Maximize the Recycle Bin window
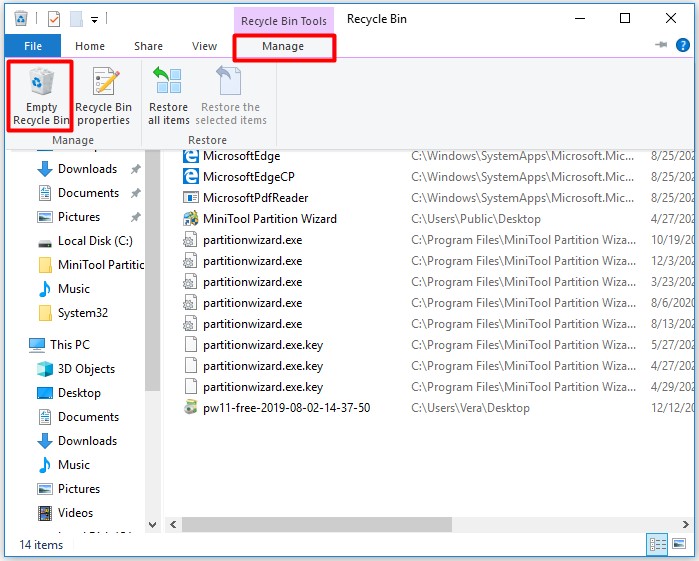The height and width of the screenshot is (561, 699). 625,19
